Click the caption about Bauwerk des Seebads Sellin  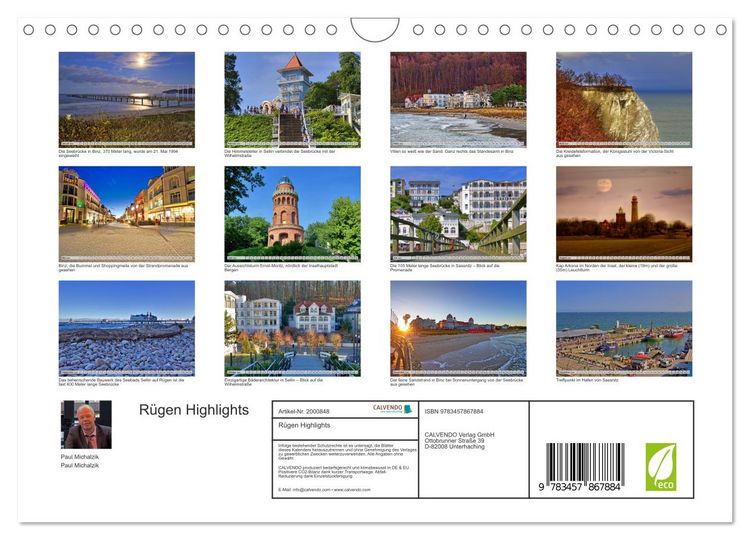(121, 382)
